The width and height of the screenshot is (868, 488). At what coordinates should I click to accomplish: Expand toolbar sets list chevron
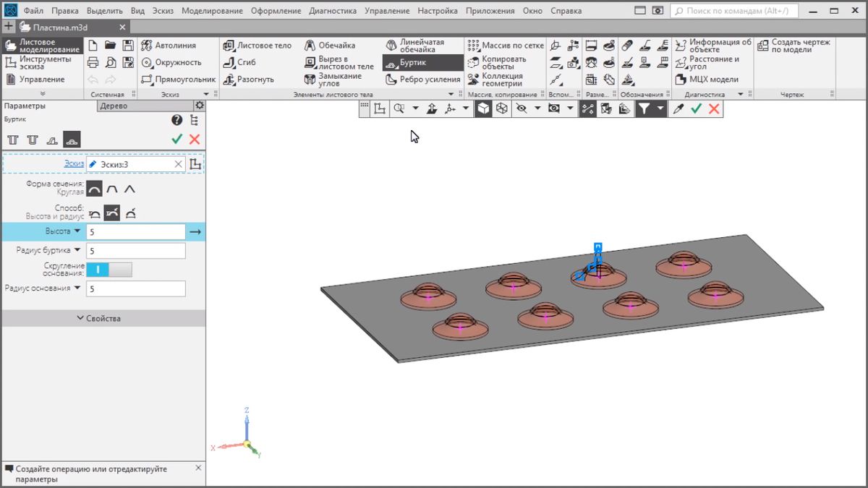[42, 94]
